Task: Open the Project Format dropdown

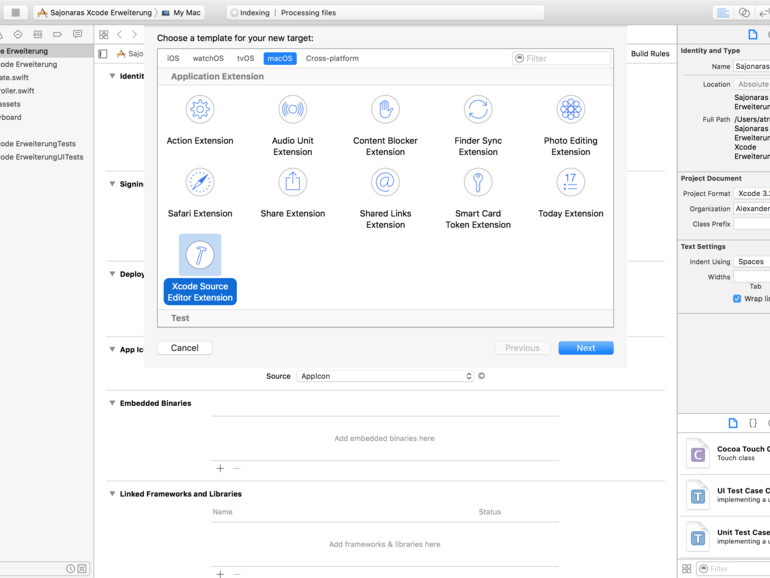Action: (x=751, y=193)
